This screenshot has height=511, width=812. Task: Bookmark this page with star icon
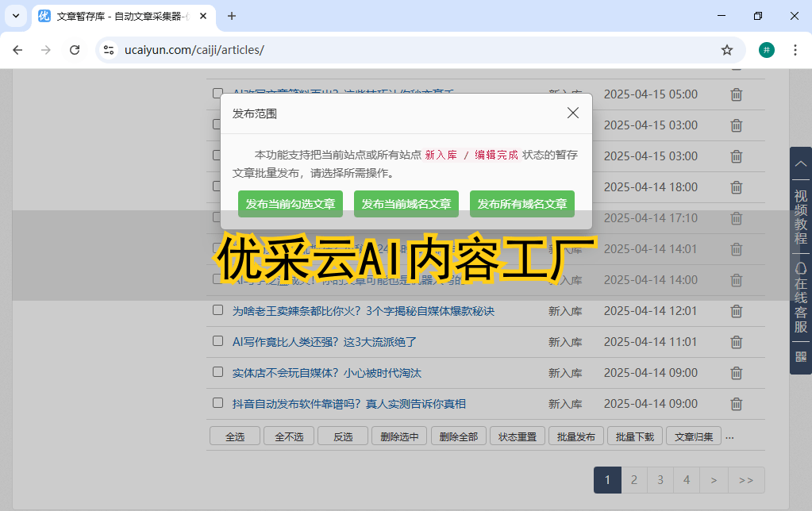(726, 50)
